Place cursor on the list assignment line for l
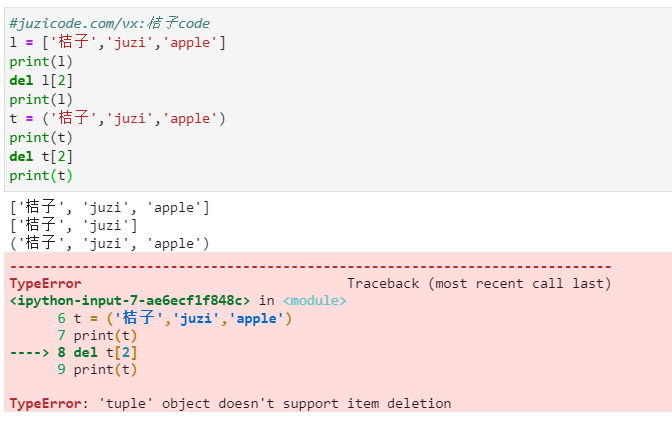Screen dimensions: 672x421 [x=117, y=42]
